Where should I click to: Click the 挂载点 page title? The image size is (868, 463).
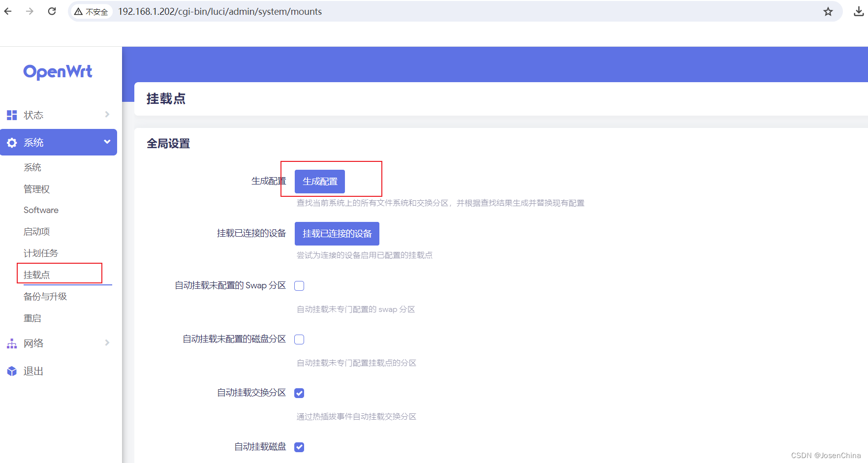pyautogui.click(x=166, y=99)
